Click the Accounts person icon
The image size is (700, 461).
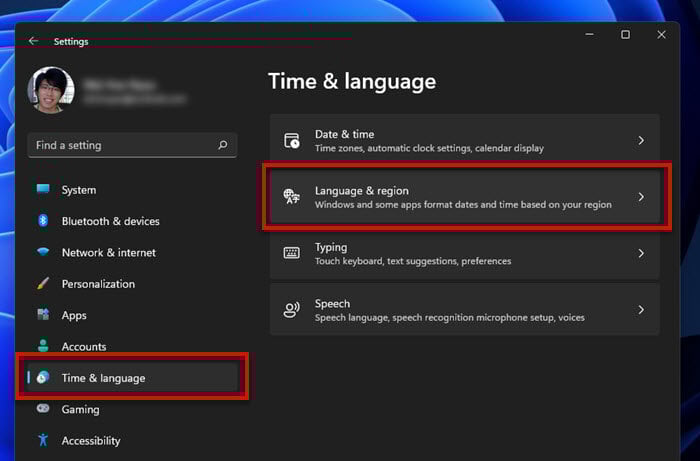43,345
